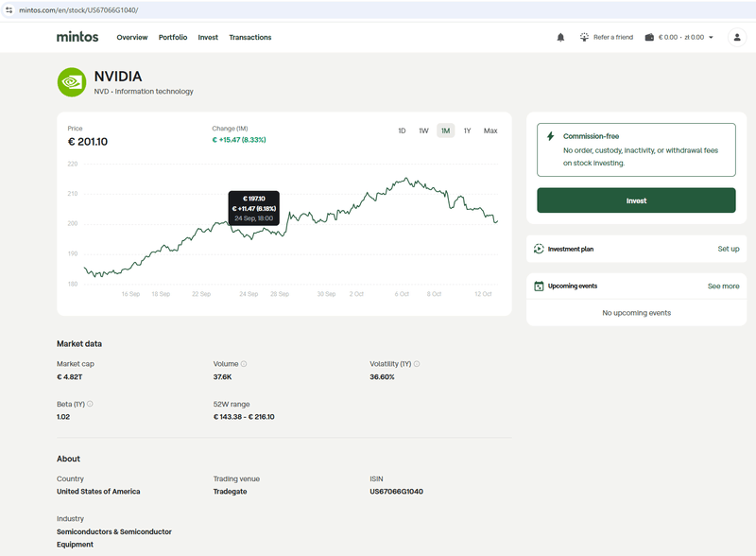Click the chart tooltip price € 197.10

pyautogui.click(x=253, y=199)
